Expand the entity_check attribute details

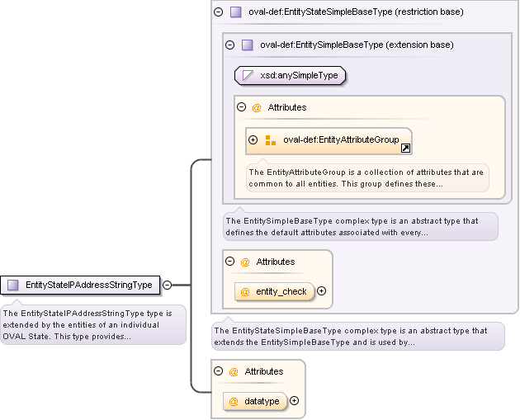point(322,291)
